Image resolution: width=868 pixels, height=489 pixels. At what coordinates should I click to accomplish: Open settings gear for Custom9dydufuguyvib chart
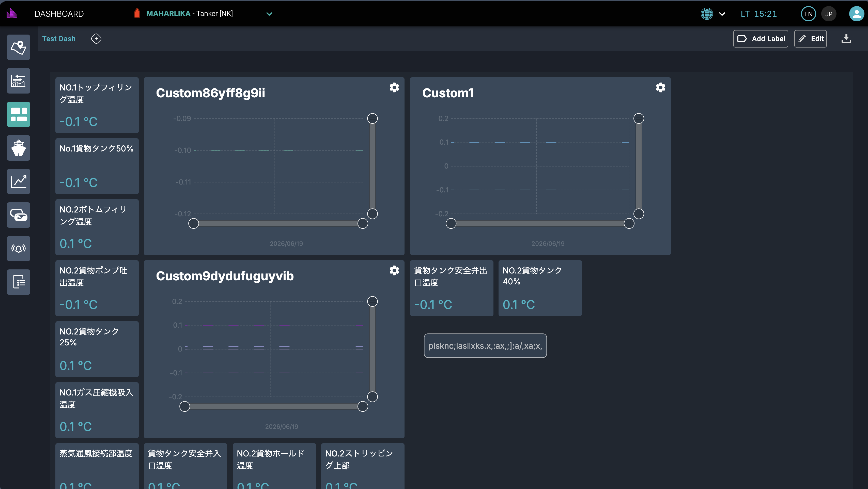click(394, 270)
